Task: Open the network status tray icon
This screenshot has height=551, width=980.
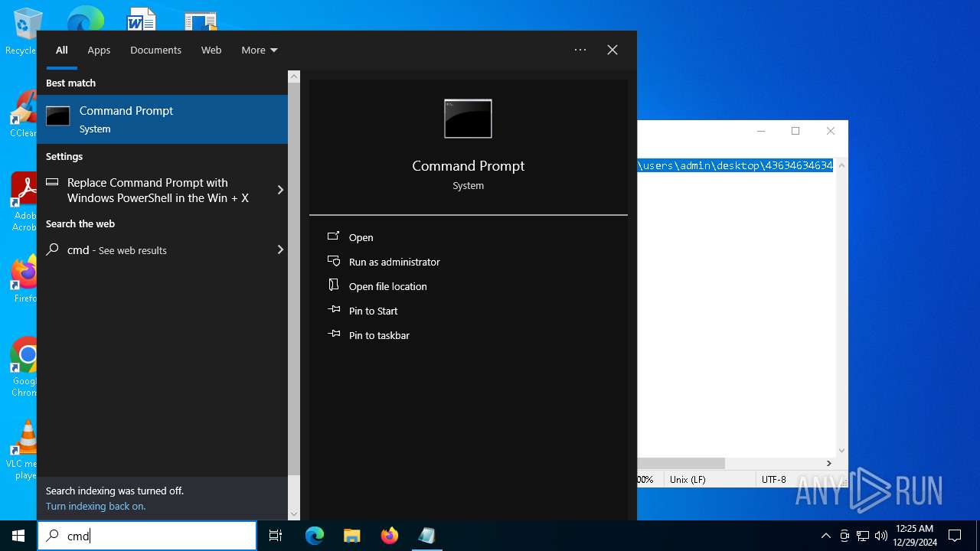Action: click(863, 536)
